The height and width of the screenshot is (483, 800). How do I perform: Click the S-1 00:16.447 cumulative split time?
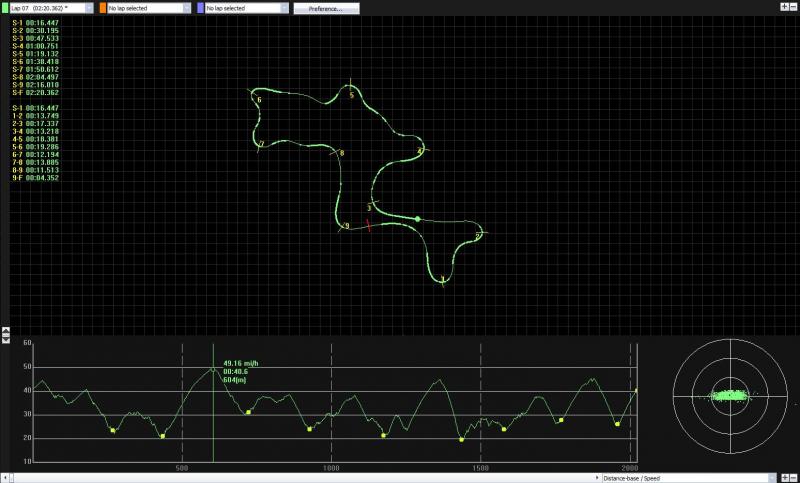[x=35, y=23]
